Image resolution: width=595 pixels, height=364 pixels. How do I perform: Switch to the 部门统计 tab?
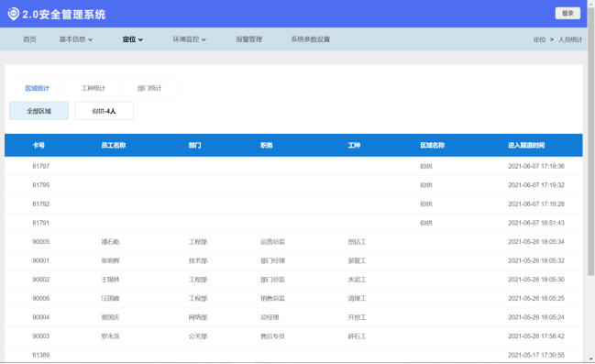pos(149,88)
